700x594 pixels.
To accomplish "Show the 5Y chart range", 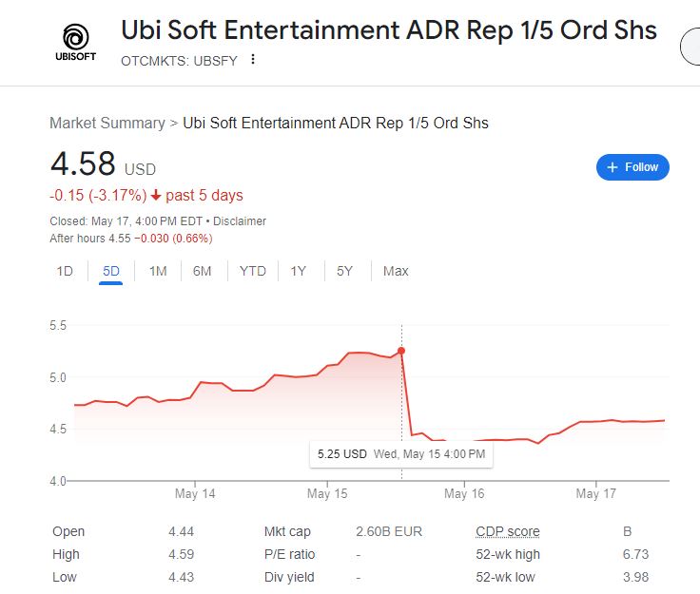I will pyautogui.click(x=344, y=271).
